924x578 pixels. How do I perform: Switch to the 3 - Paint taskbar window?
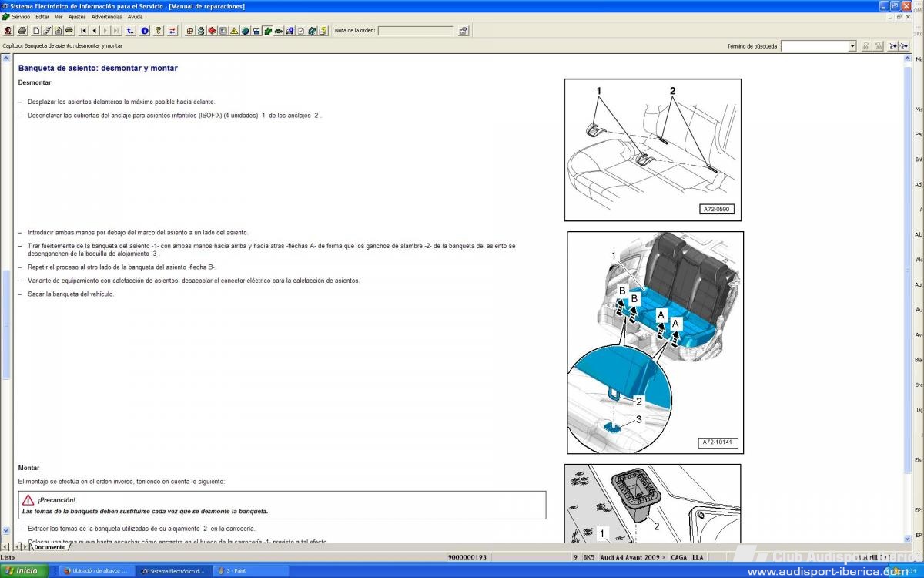(x=251, y=571)
